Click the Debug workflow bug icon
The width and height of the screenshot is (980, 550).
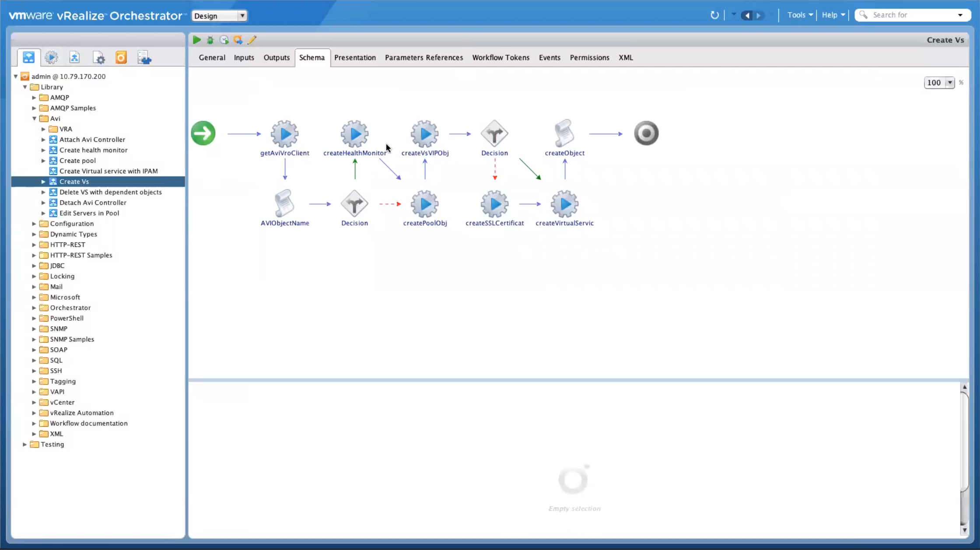[210, 40]
